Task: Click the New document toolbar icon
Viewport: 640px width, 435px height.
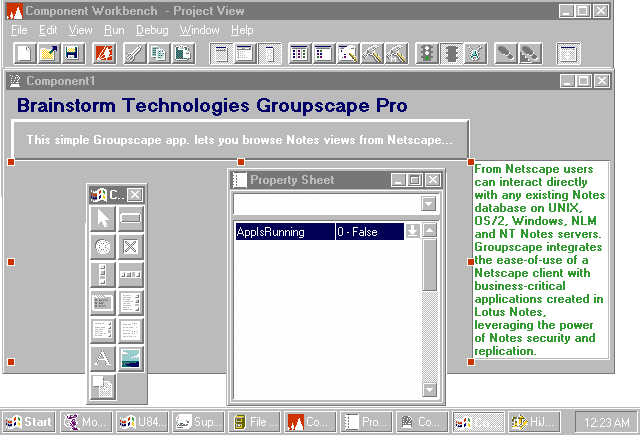Action: pyautogui.click(x=25, y=53)
